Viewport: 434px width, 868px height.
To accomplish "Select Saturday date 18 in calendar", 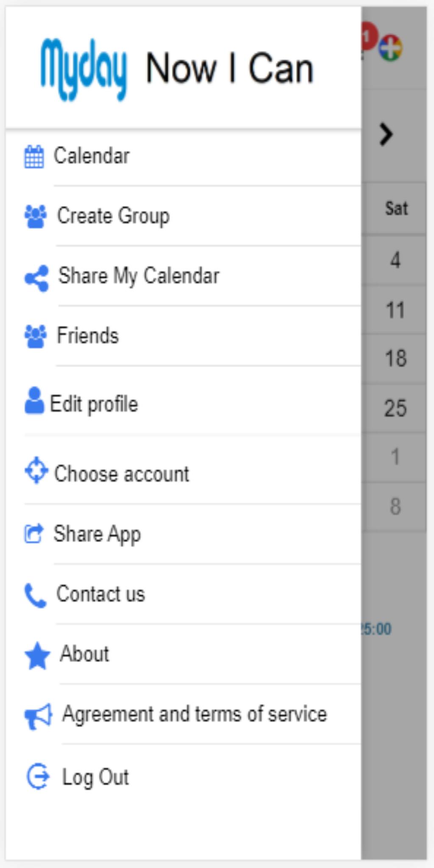I will pyautogui.click(x=395, y=359).
